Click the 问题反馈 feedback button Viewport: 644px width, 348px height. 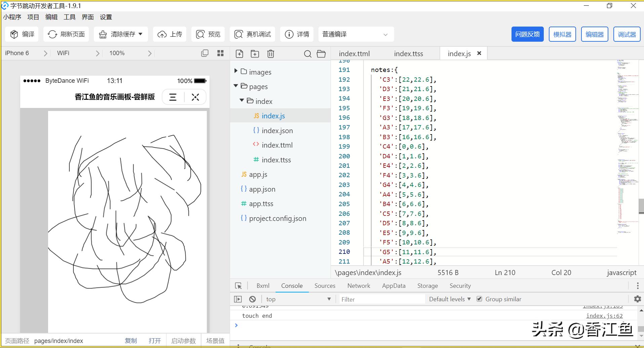pyautogui.click(x=527, y=34)
